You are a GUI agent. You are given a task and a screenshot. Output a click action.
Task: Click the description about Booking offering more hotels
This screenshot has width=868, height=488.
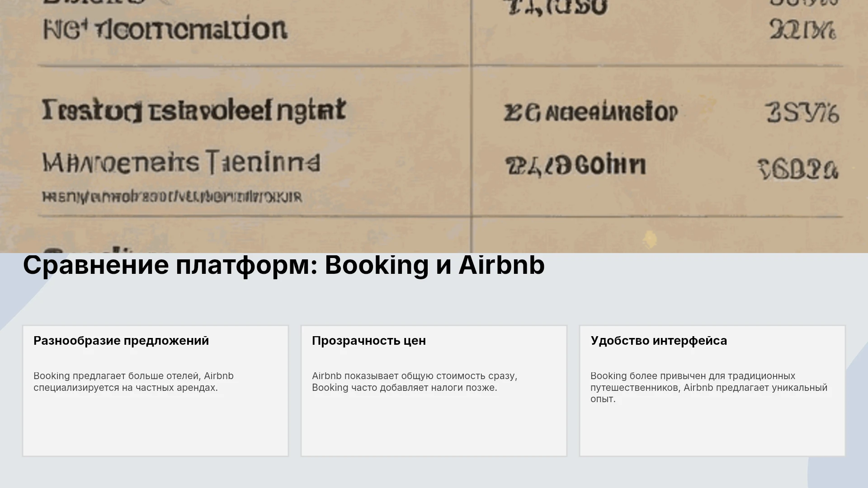133,382
